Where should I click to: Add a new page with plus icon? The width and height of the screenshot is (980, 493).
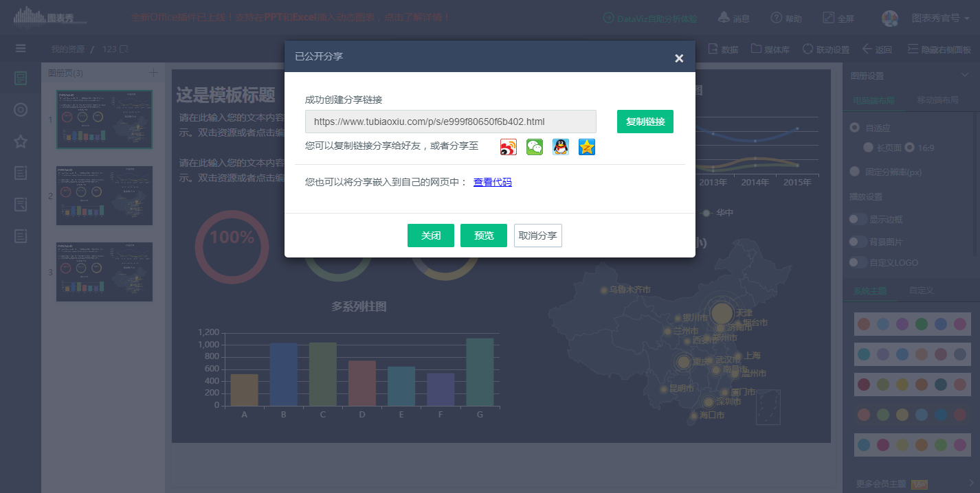[153, 73]
